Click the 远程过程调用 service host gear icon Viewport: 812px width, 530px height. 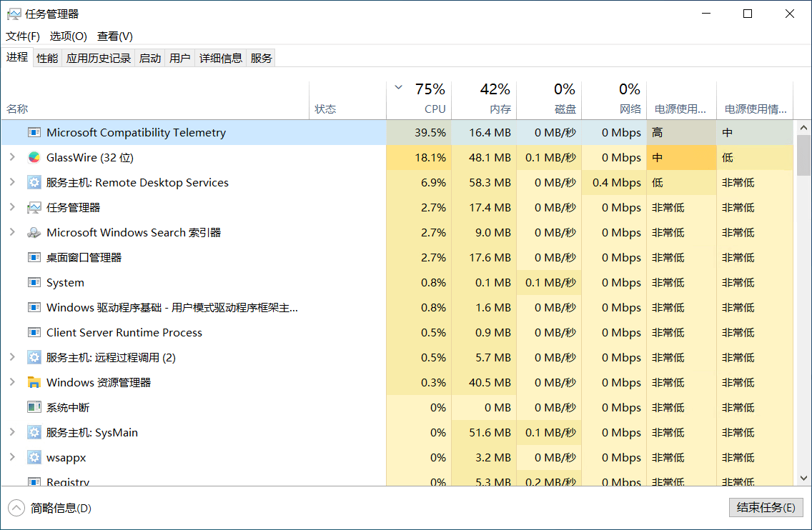[x=34, y=357]
